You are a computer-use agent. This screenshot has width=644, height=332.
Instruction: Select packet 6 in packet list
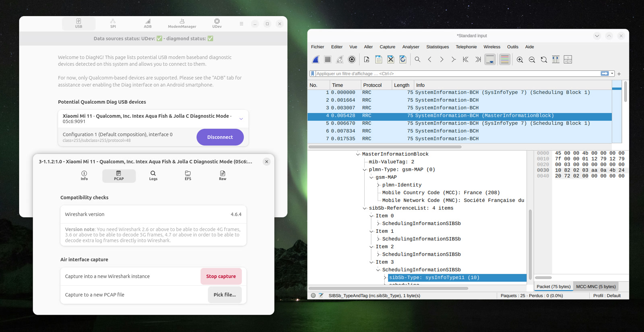coord(460,131)
